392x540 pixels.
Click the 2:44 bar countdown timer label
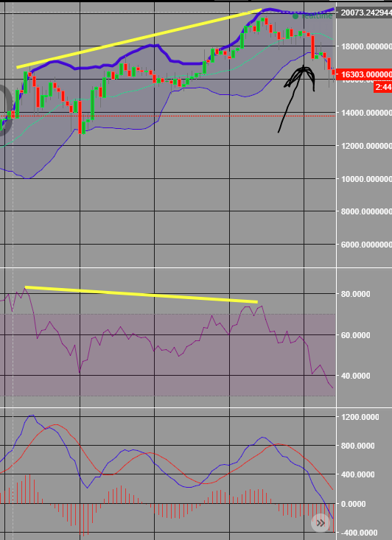pos(383,87)
